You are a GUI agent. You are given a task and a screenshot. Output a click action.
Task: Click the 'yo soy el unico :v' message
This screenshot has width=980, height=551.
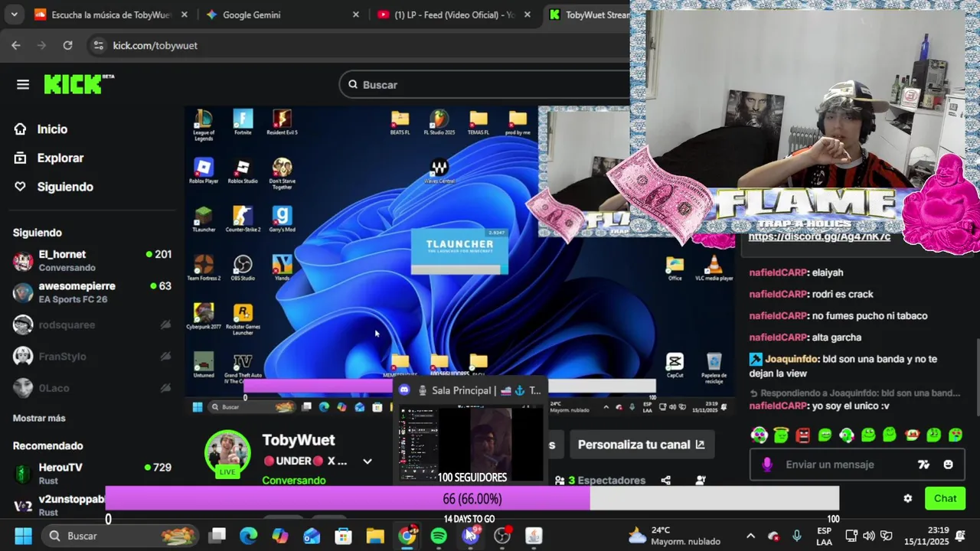(x=851, y=406)
